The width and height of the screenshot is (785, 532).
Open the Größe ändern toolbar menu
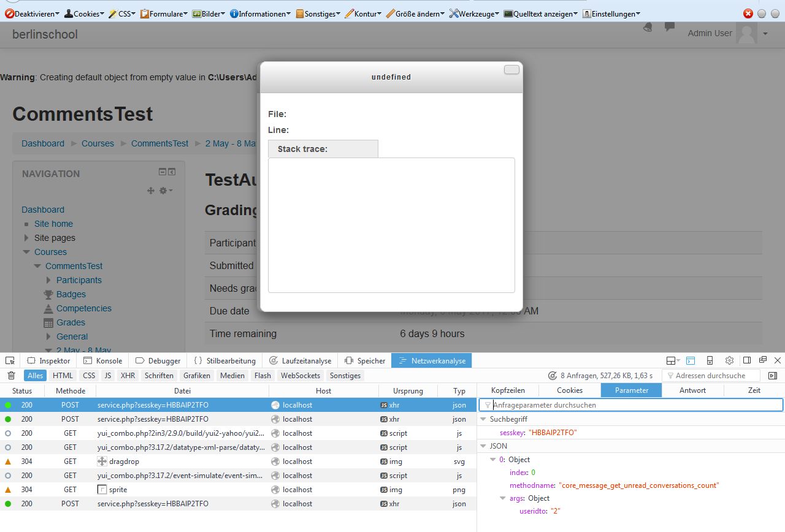click(416, 13)
